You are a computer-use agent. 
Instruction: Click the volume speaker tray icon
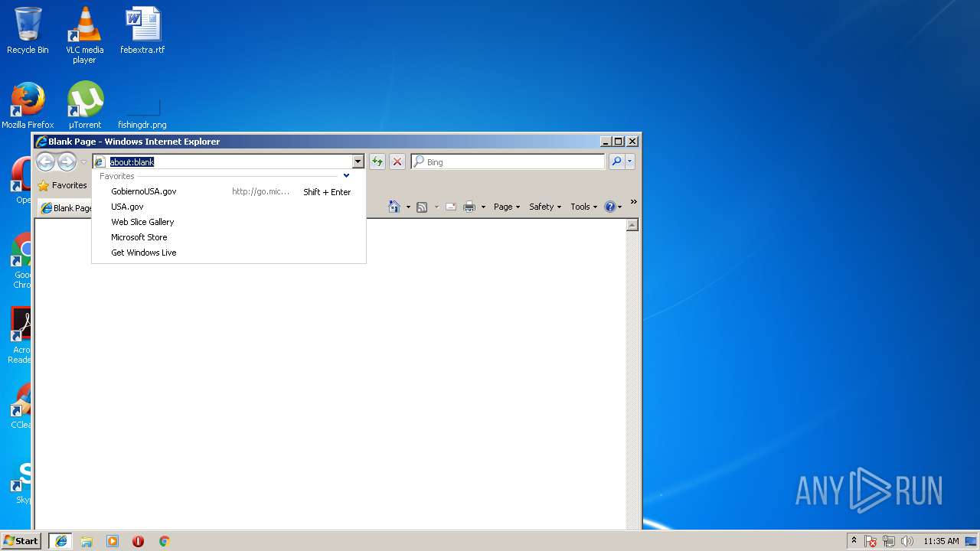point(907,541)
